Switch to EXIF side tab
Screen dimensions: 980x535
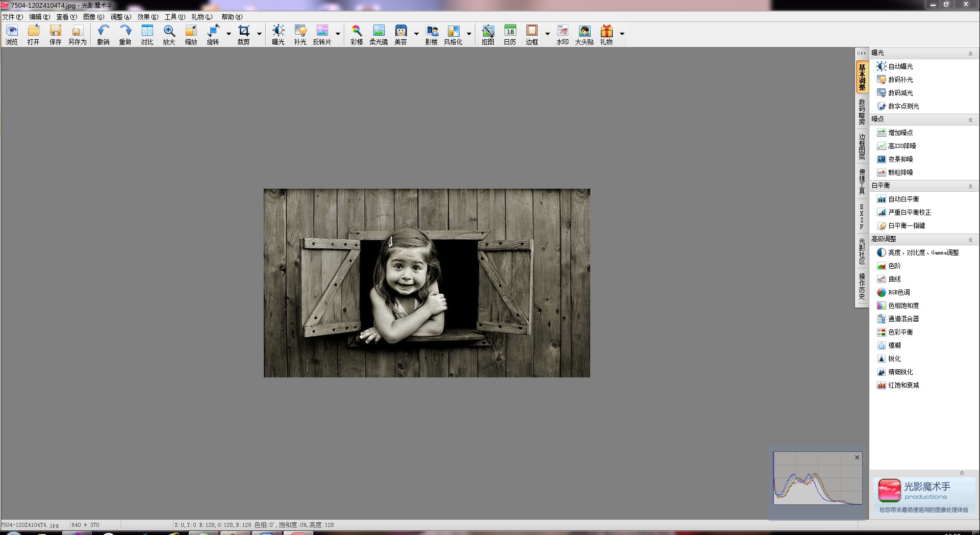[862, 217]
